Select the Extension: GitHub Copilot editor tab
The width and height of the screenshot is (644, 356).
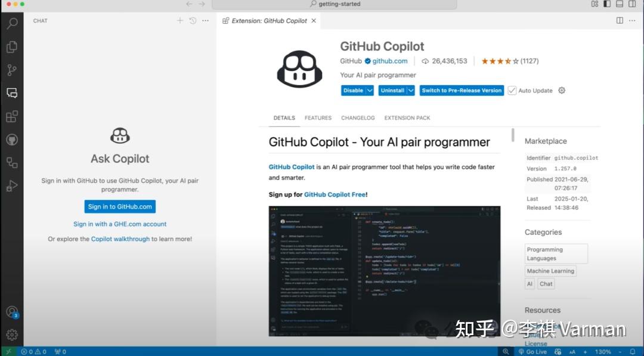(x=268, y=20)
